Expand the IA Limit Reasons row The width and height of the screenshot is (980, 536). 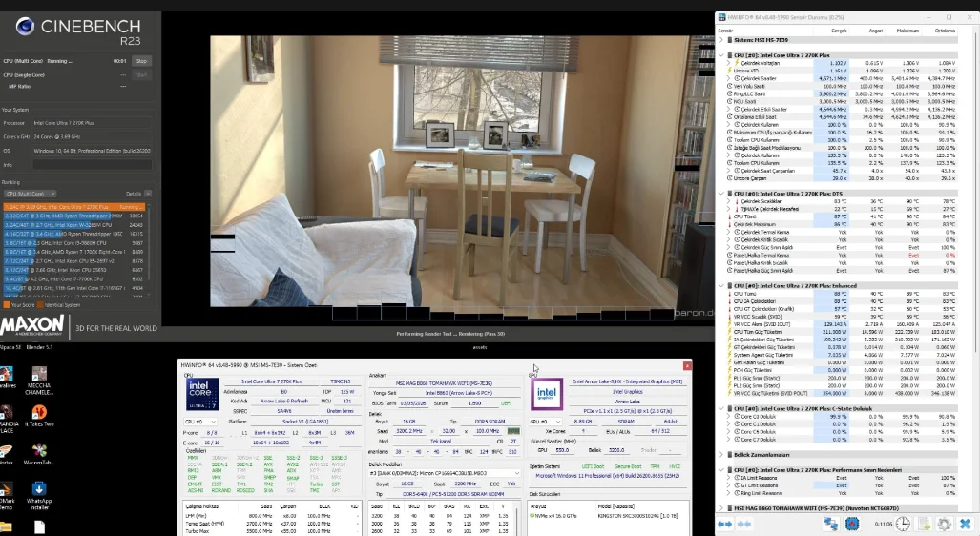(729, 478)
